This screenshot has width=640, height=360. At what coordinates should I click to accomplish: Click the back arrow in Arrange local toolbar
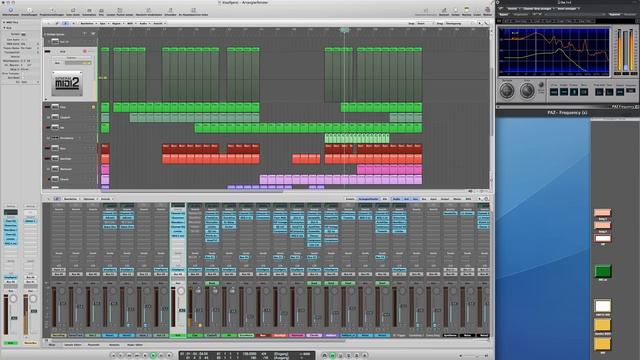click(48, 23)
